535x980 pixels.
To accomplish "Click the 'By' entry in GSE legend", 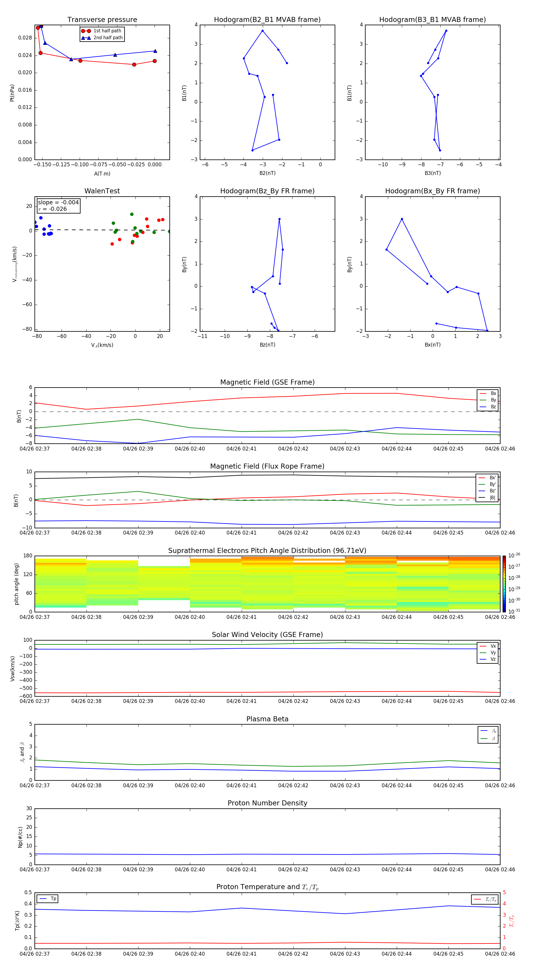I will pyautogui.click(x=488, y=400).
